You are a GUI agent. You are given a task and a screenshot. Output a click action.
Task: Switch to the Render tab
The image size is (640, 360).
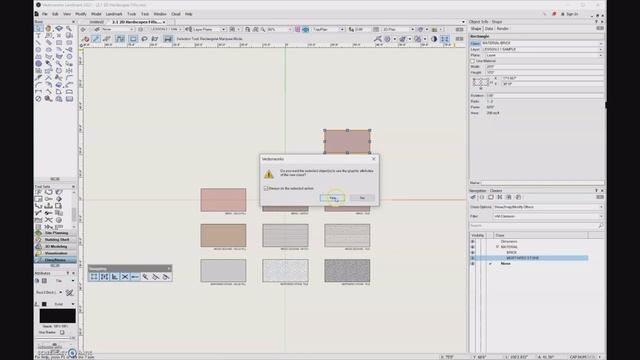(502, 29)
